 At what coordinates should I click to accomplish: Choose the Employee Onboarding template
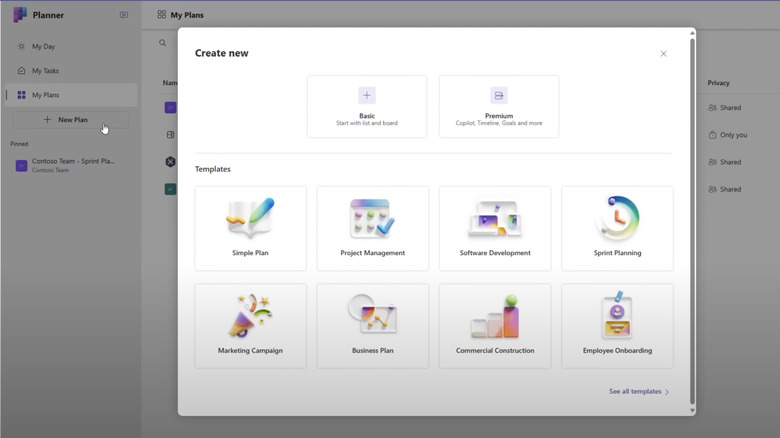(617, 326)
